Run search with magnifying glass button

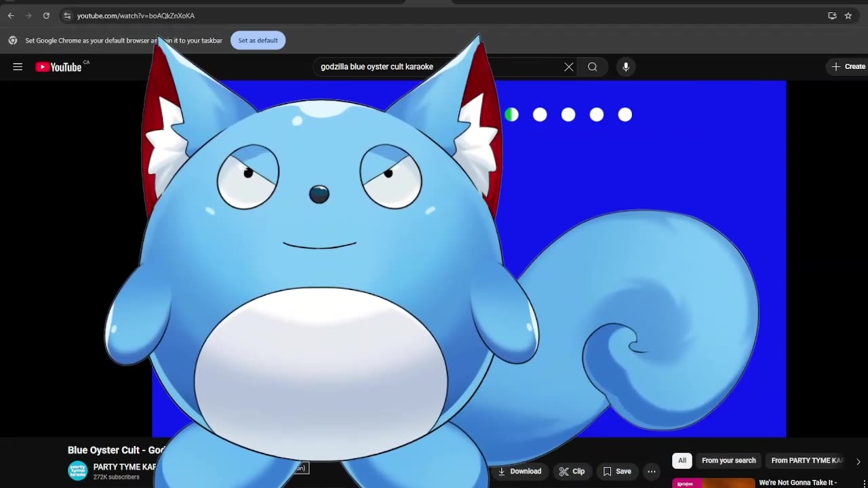click(593, 66)
